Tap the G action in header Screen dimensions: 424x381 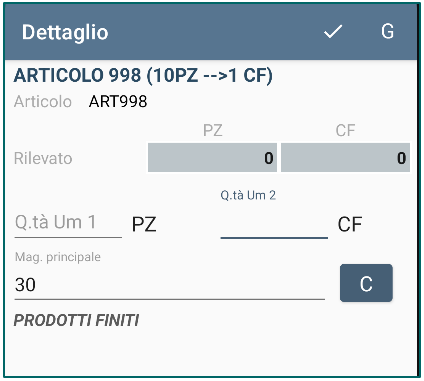click(387, 31)
